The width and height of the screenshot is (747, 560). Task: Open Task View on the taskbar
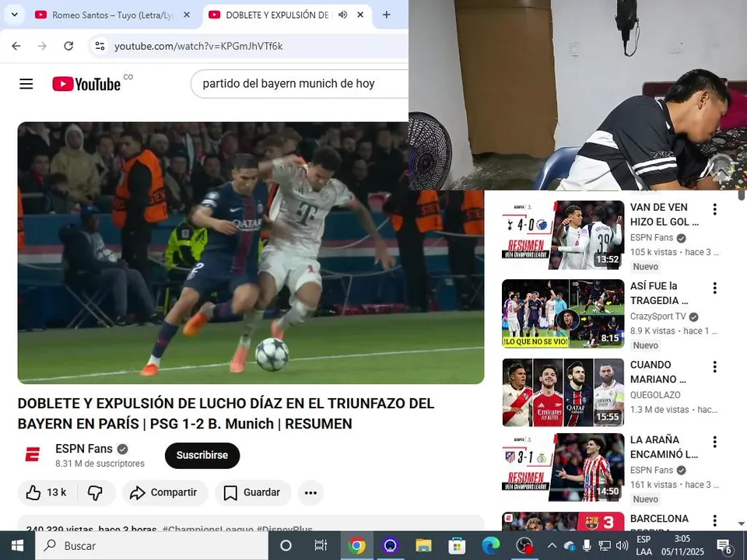pyautogui.click(x=321, y=546)
